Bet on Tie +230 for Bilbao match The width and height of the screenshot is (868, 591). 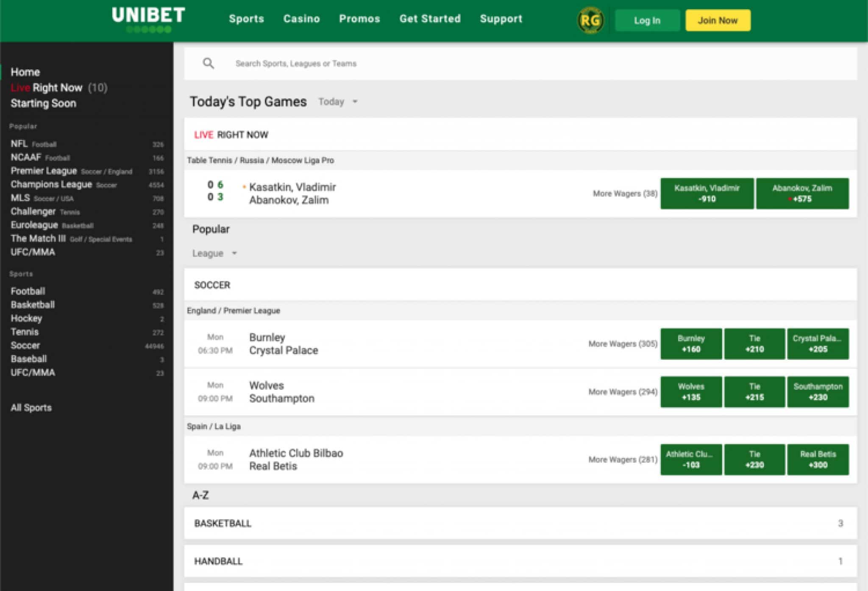tap(754, 460)
